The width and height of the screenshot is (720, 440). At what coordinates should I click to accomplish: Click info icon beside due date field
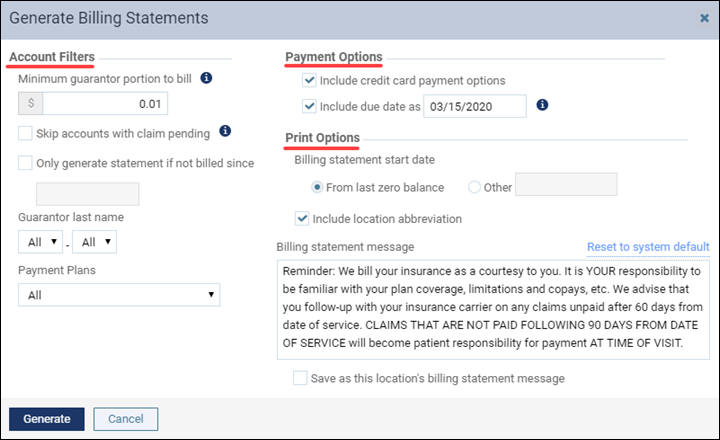point(542,105)
